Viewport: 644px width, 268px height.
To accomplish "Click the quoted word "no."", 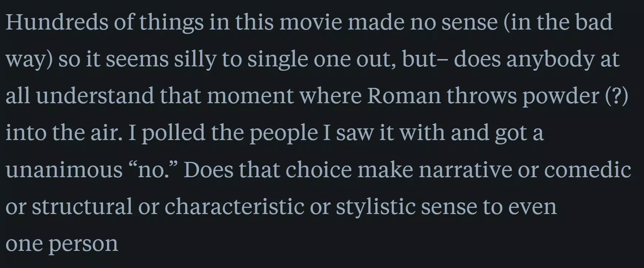I will point(153,170).
